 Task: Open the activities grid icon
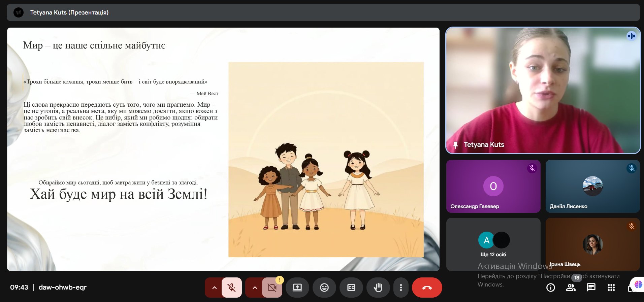coord(611,288)
